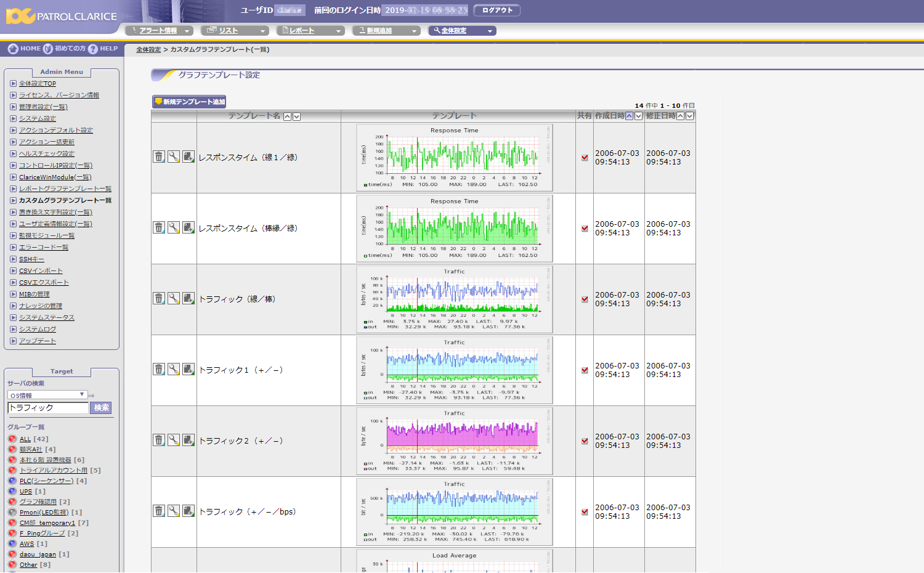
Task: Open the Response Time line graph thumbnail
Action: click(455, 158)
